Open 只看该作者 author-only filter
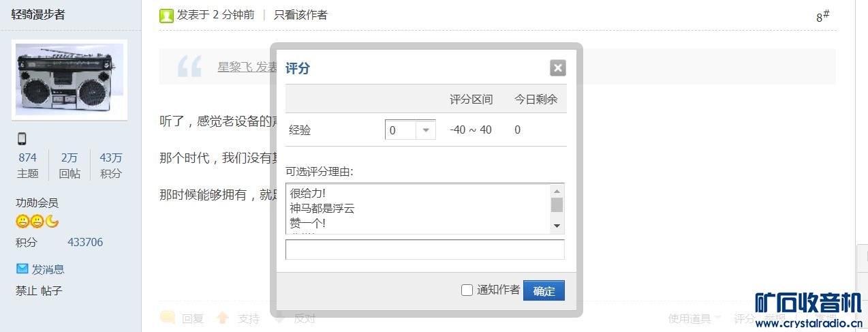 coord(300,15)
